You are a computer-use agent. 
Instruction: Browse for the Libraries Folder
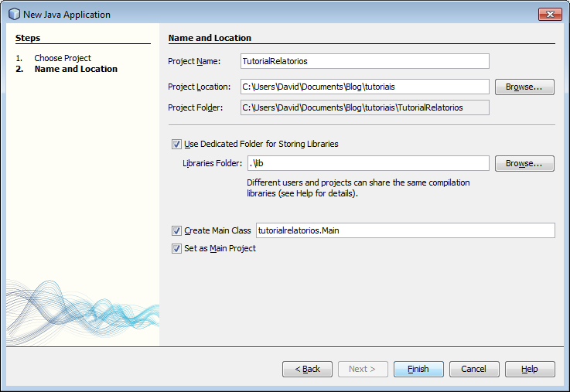(x=524, y=163)
